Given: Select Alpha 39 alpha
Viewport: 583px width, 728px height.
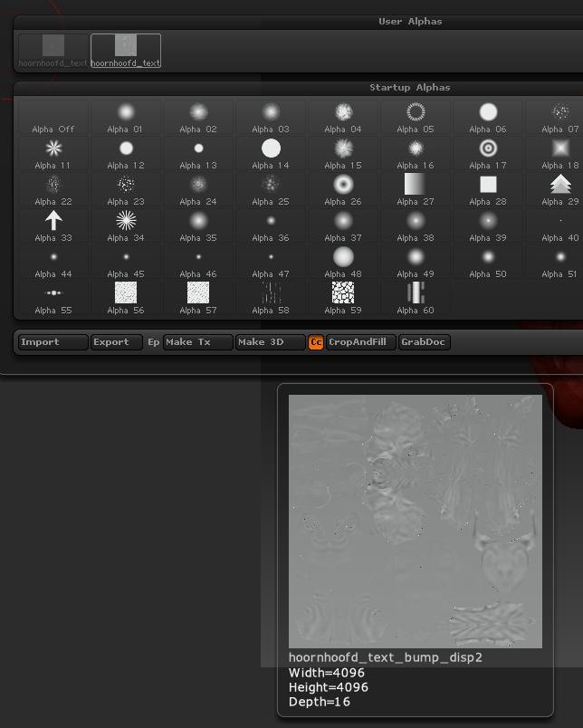Looking at the screenshot, I should 488,226.
